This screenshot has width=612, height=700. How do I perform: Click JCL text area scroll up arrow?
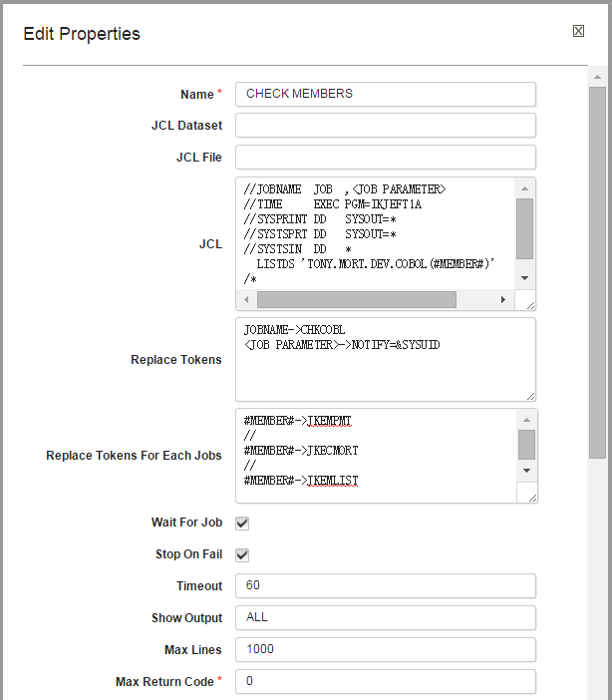[x=525, y=187]
